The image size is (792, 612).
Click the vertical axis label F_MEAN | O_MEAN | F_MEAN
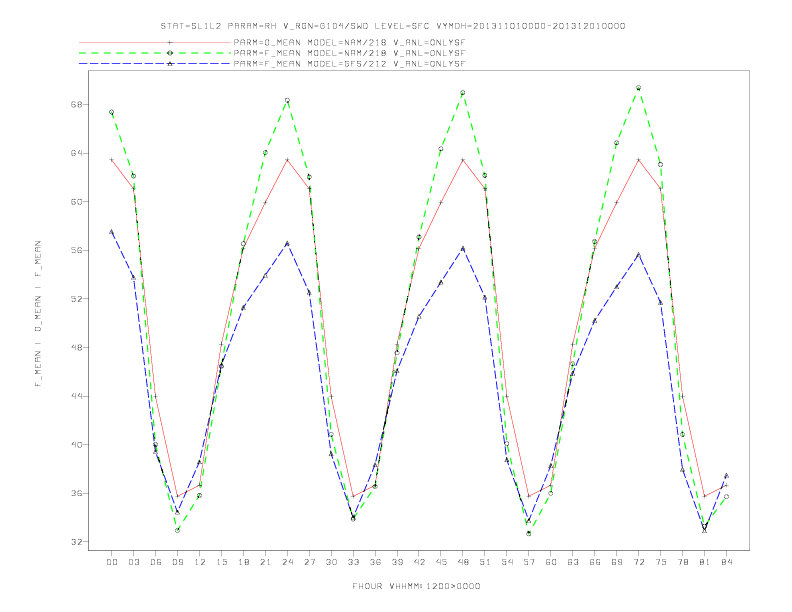pyautogui.click(x=38, y=314)
